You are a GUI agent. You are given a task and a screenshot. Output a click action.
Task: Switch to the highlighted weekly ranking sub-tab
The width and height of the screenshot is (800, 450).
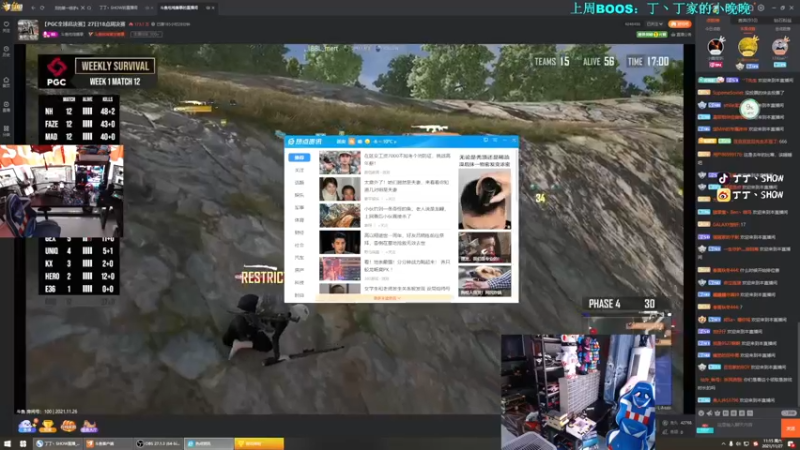click(747, 29)
